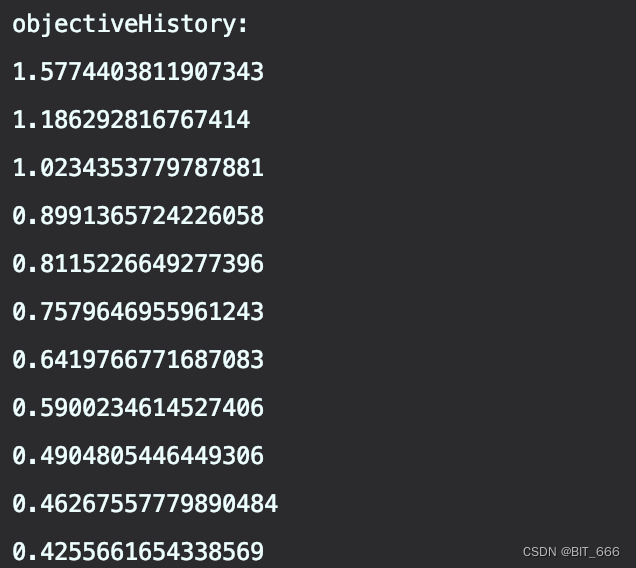Click the ending 414 of 1.186292816767414
This screenshot has width=636, height=568.
tap(230, 120)
